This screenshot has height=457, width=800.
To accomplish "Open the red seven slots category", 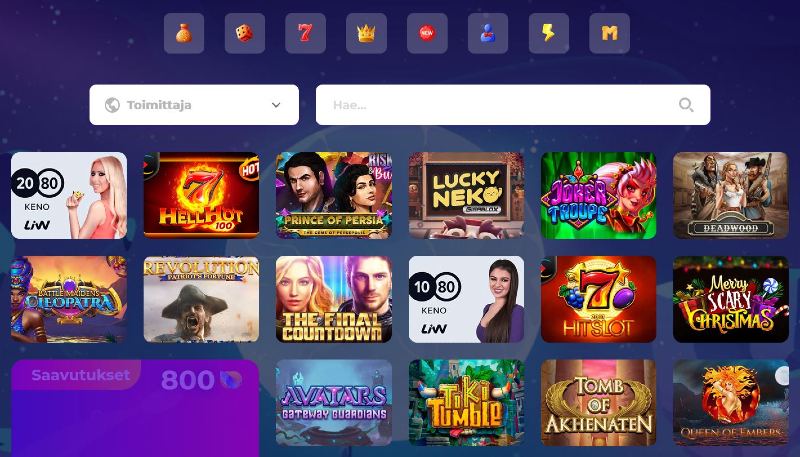I will (305, 34).
